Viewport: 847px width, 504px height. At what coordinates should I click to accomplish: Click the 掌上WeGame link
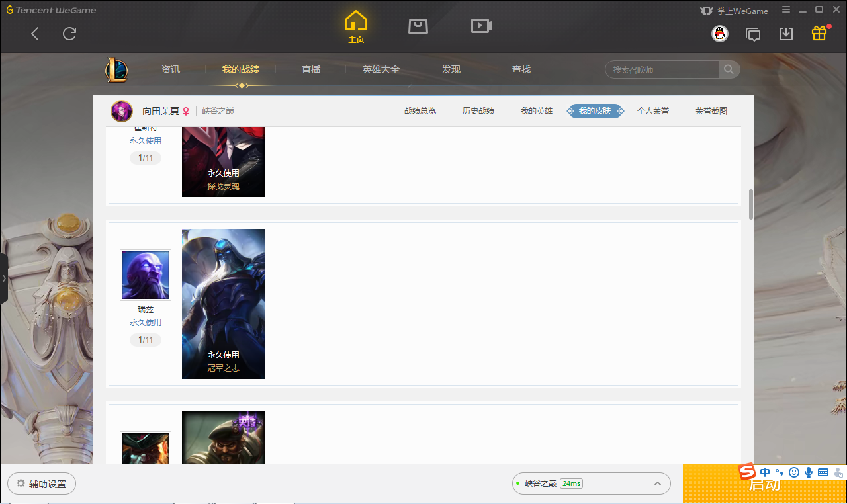pyautogui.click(x=734, y=11)
